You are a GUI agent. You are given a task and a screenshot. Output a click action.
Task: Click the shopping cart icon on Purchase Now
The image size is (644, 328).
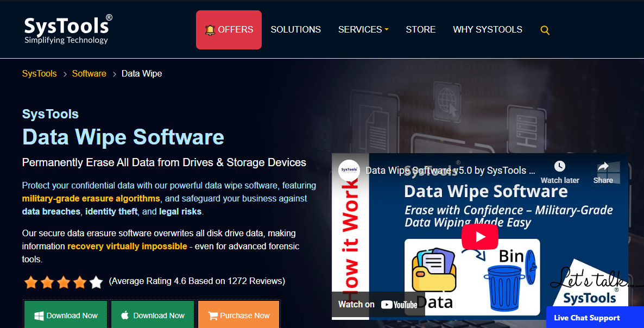click(x=212, y=315)
